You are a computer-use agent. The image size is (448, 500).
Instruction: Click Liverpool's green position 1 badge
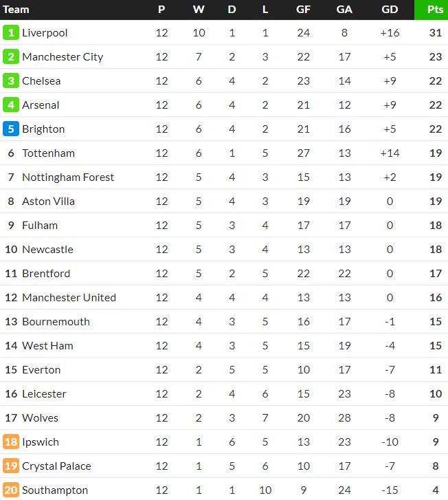coord(11,32)
